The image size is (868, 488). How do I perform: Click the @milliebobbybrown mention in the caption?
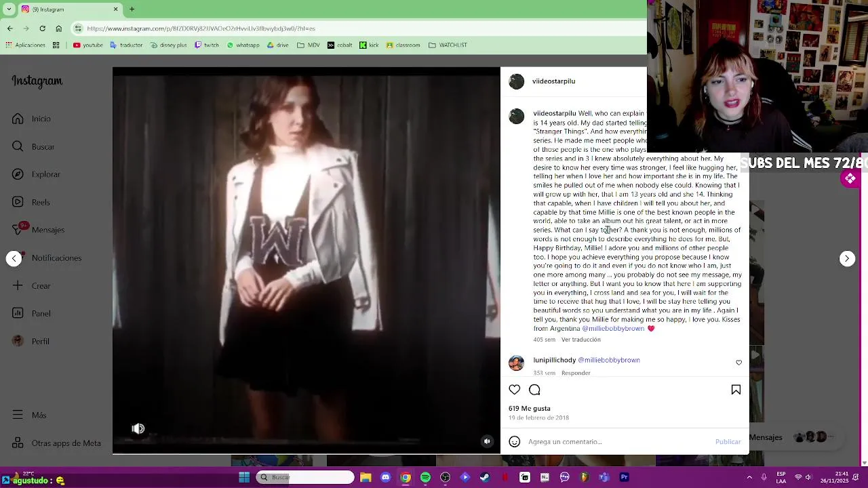coord(613,329)
